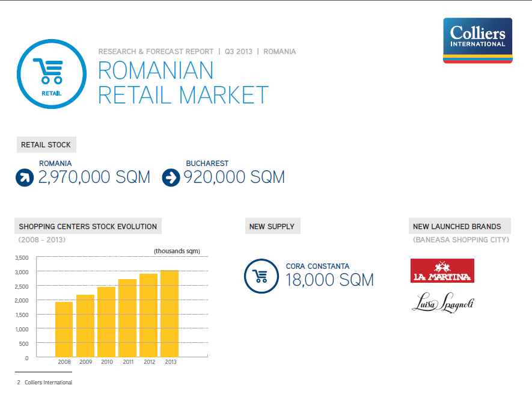Select the (2008 - 2013) subtitle
Image resolution: width=532 pixels, height=400 pixels.
41,240
